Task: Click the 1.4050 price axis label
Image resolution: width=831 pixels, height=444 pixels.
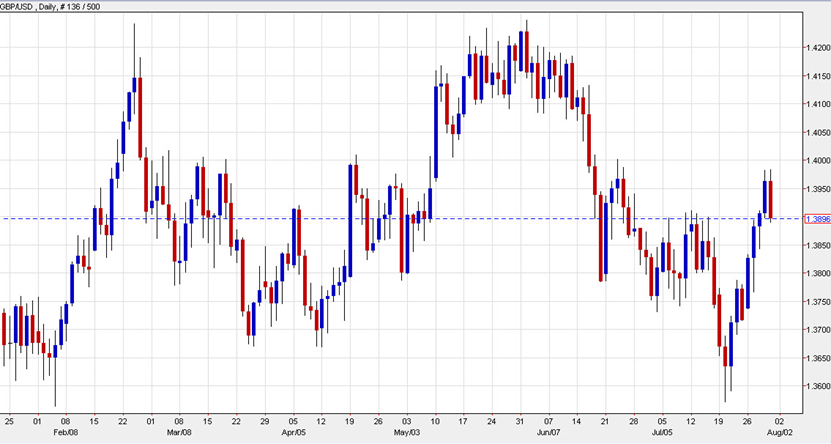Action: (818, 132)
